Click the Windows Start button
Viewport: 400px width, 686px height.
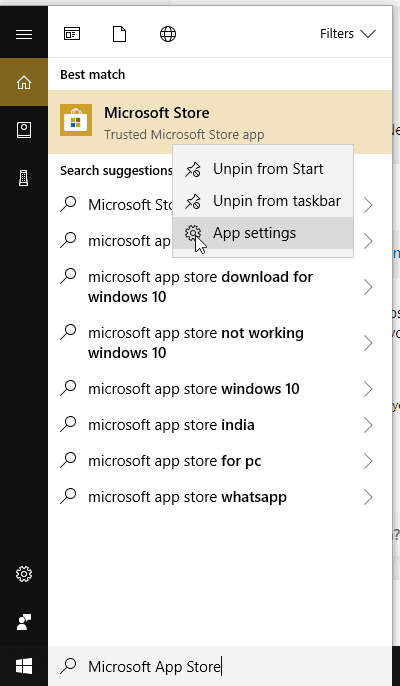point(24,666)
